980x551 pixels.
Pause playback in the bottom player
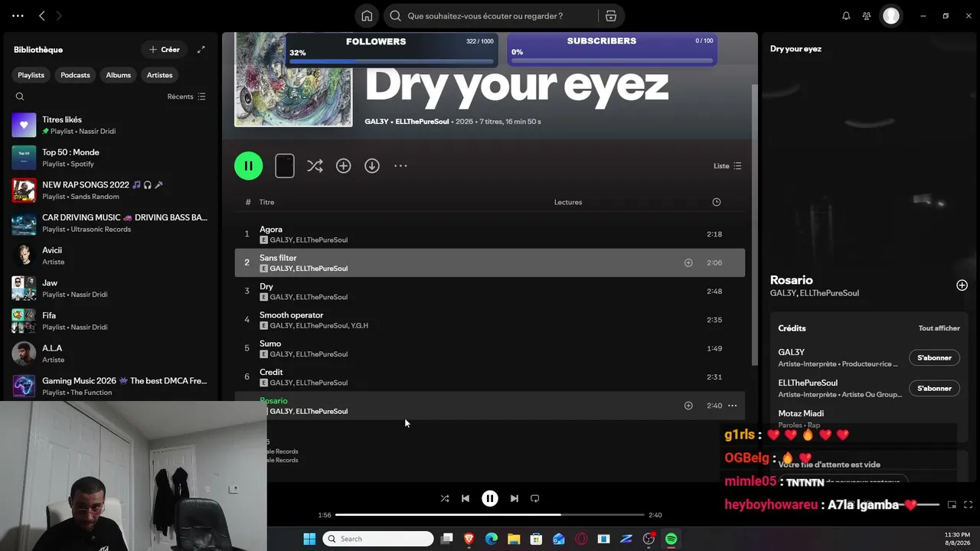coord(490,498)
